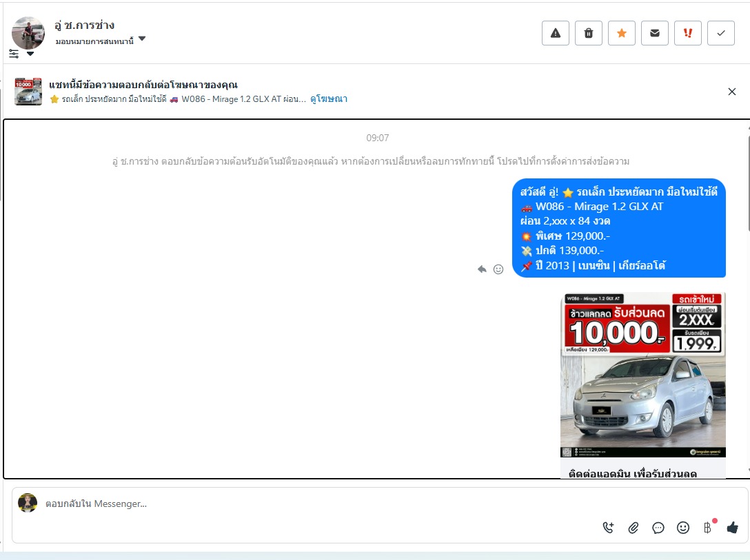React to message with smiley icon

pyautogui.click(x=498, y=269)
